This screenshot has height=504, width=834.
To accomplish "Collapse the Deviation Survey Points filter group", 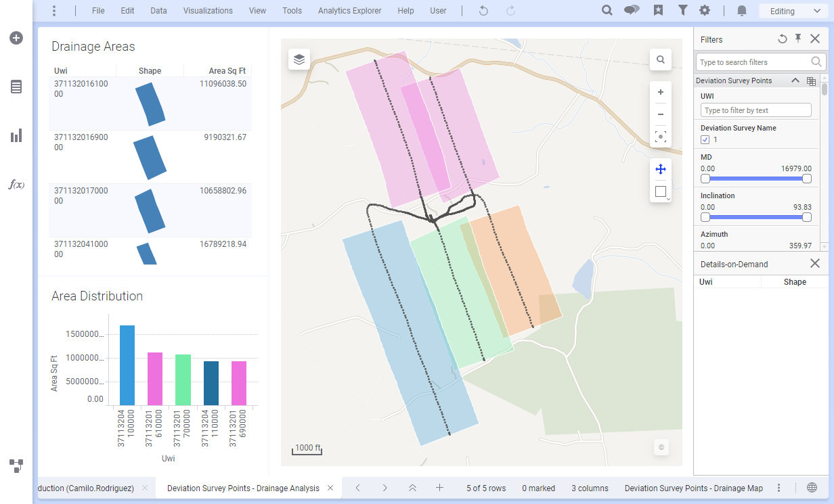I will point(795,81).
